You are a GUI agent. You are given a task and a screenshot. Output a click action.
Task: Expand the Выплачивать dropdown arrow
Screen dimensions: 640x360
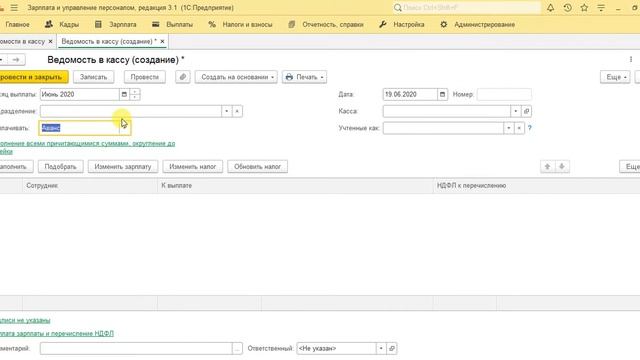[x=124, y=128]
